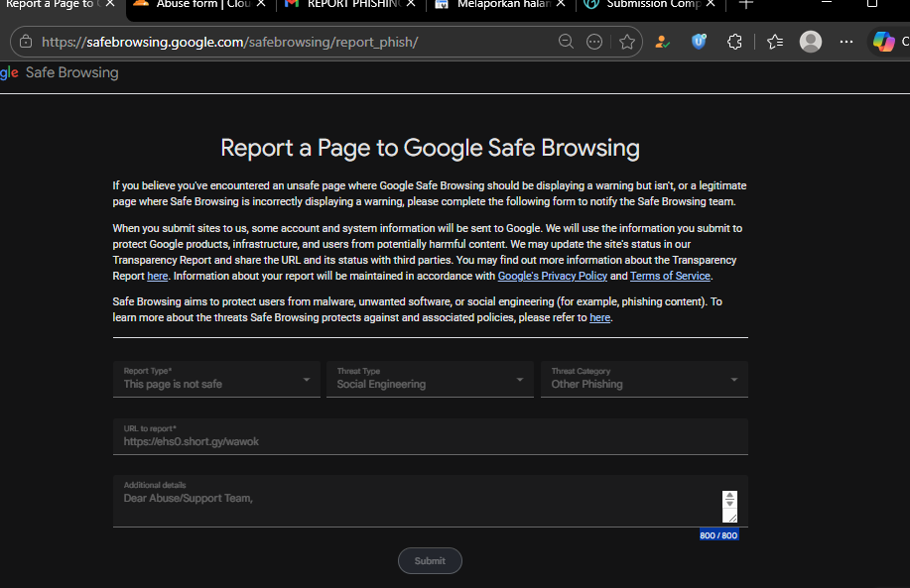The image size is (910, 588).
Task: Open a new tab with plus button
Action: click(x=746, y=4)
